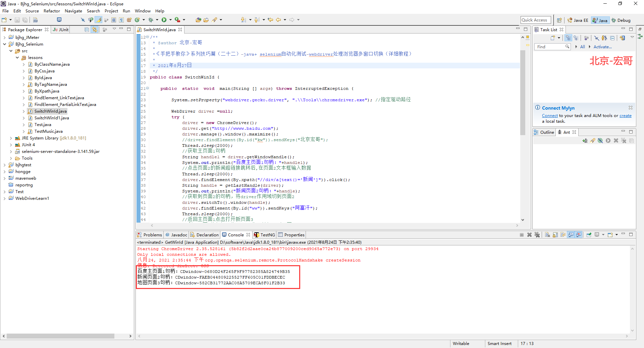Click New Task icon in Task List
644x348 pixels.
[553, 38]
